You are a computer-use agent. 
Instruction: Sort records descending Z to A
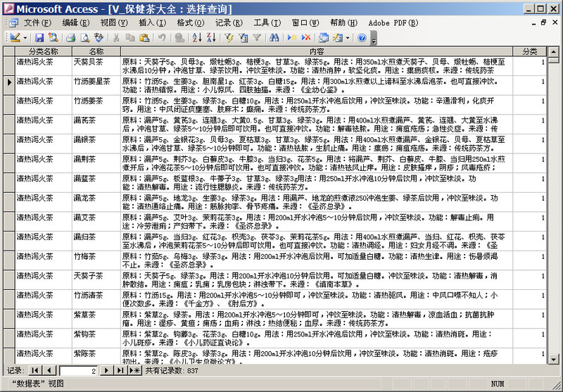pyautogui.click(x=211, y=37)
